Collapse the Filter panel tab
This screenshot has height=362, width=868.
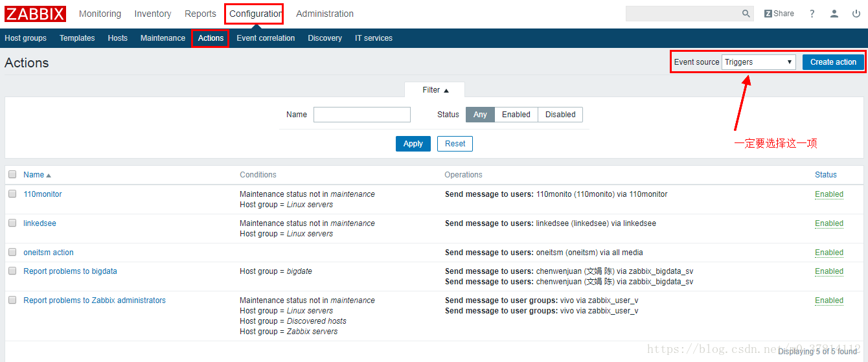pyautogui.click(x=435, y=90)
